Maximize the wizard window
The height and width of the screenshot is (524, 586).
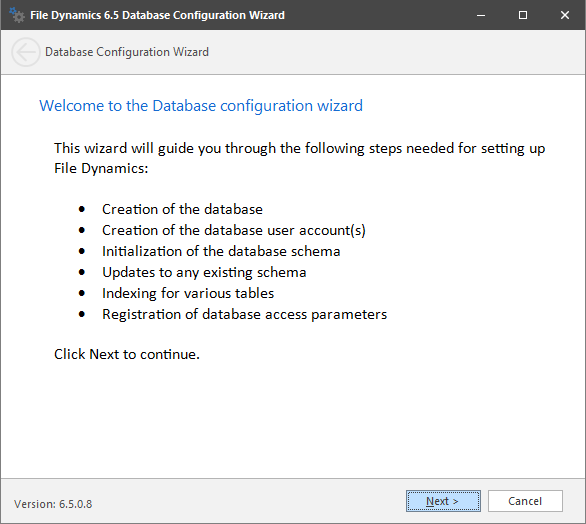coord(523,15)
